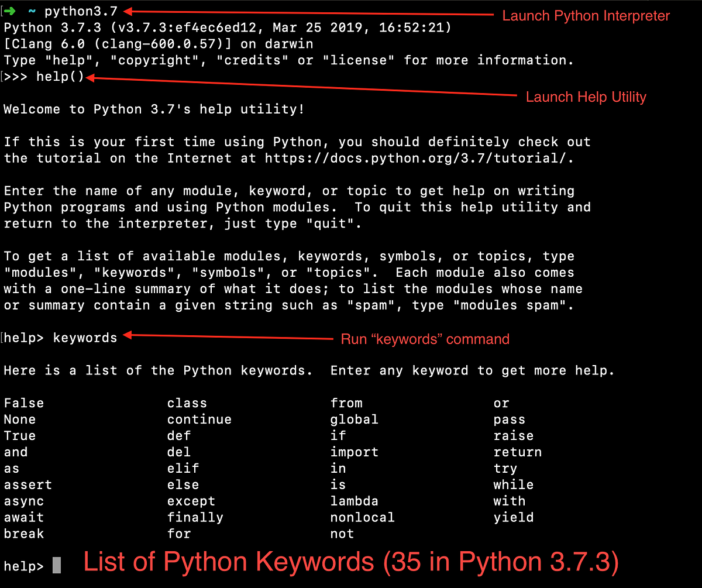Click the 'Run keywords command' annotation
Image resolution: width=702 pixels, height=588 pixels.
pyautogui.click(x=425, y=339)
